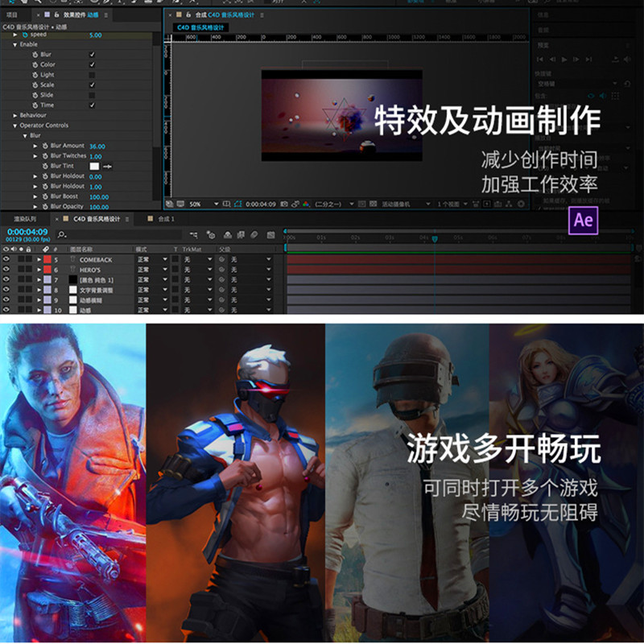Click the region of interest icon in viewer

(361, 204)
